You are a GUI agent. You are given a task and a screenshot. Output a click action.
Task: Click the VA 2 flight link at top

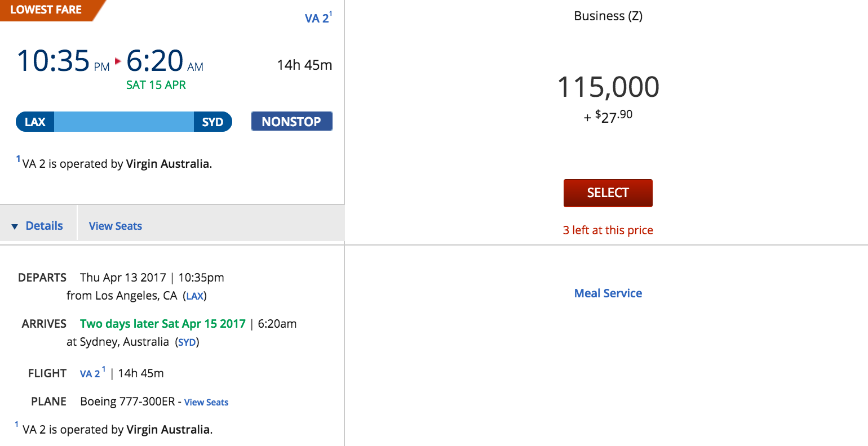[x=317, y=18]
